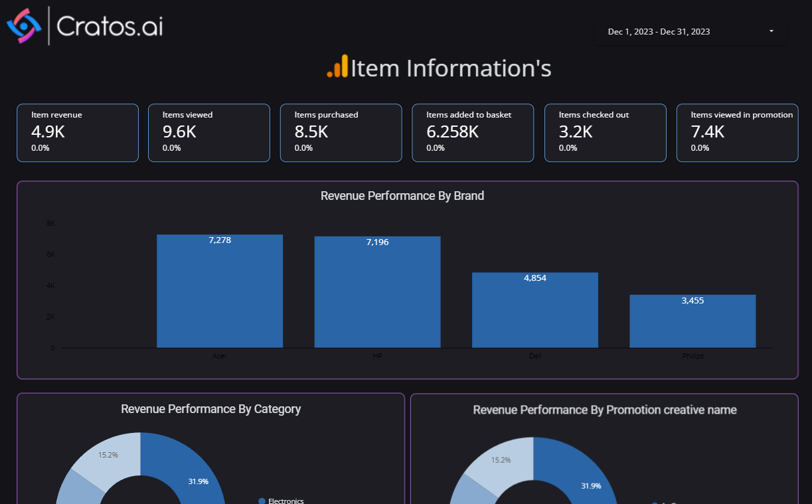Screen dimensions: 812x504
Task: Click the 7.4K promotion views value
Action: pos(708,131)
